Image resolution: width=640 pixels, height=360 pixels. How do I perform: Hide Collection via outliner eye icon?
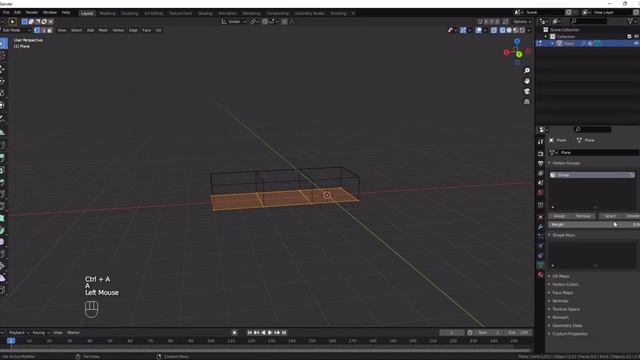[636, 36]
